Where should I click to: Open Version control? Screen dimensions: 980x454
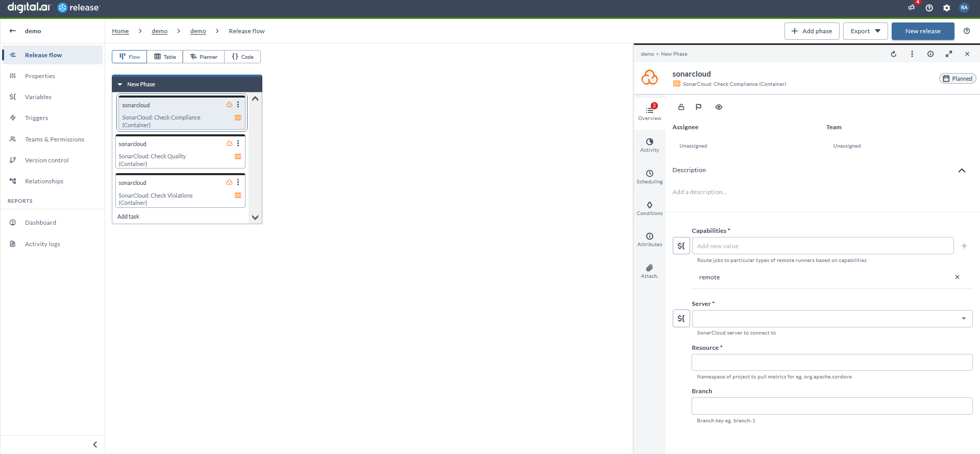[x=53, y=160]
